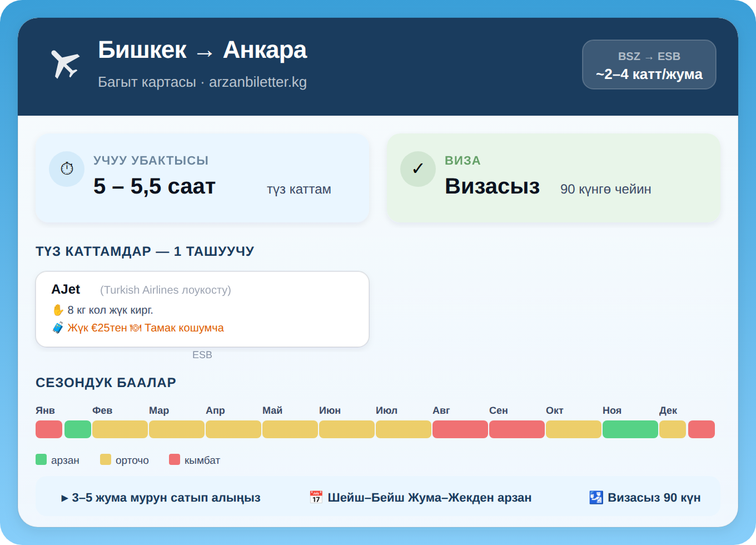Image resolution: width=756 pixels, height=545 pixels.
Task: Expand the AJet carrier card
Action: pos(202,309)
